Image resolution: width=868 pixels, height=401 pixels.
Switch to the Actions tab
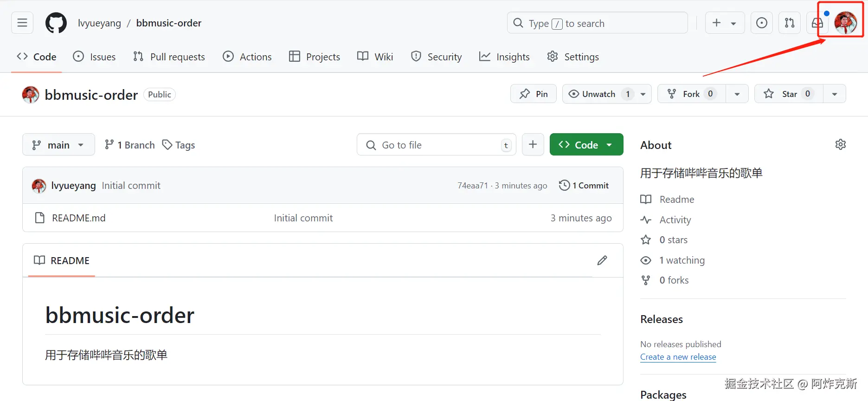[x=247, y=57]
